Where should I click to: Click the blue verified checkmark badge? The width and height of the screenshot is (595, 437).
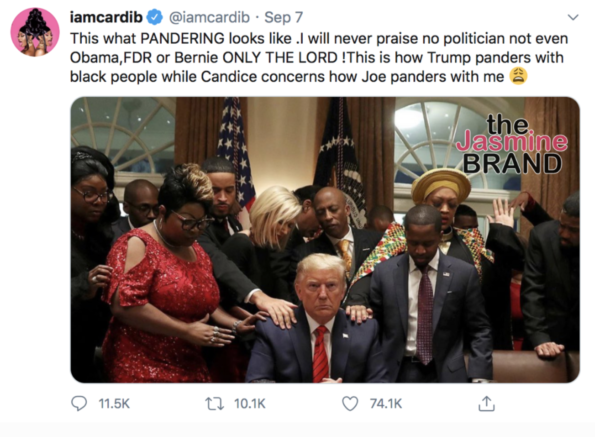point(154,17)
